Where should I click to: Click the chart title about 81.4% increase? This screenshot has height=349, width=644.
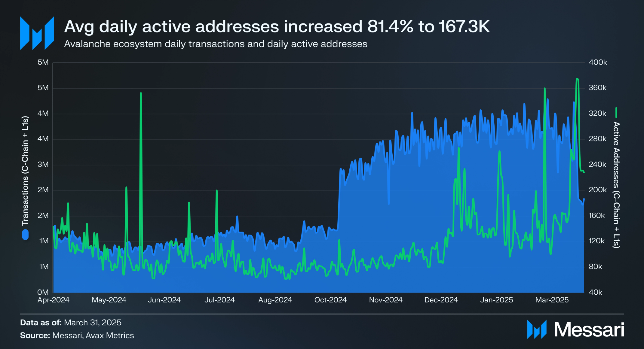pyautogui.click(x=277, y=26)
